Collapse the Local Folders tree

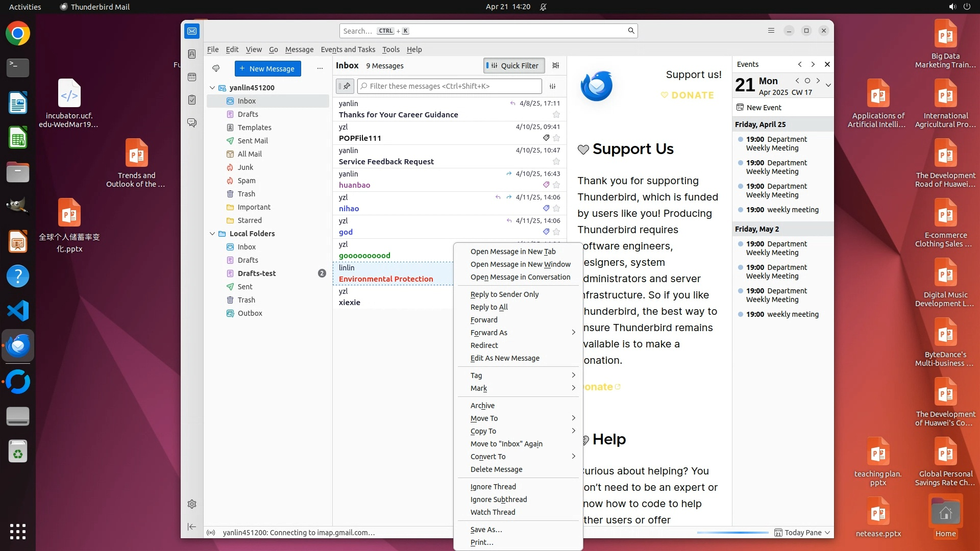(x=212, y=234)
